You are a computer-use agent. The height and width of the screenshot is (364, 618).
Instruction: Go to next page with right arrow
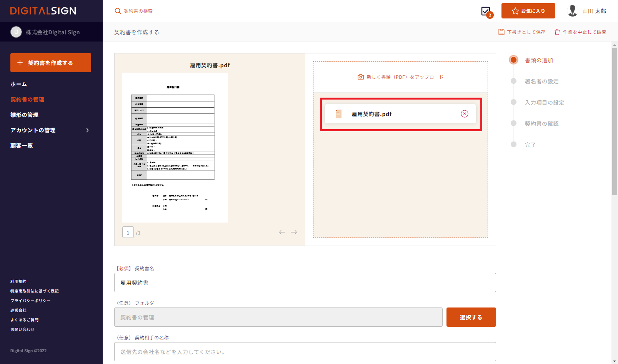click(x=294, y=232)
